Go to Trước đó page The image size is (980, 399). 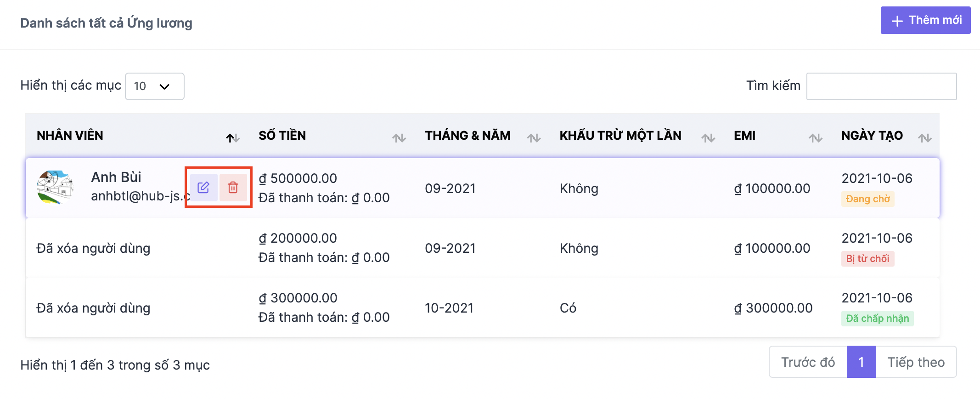click(808, 362)
